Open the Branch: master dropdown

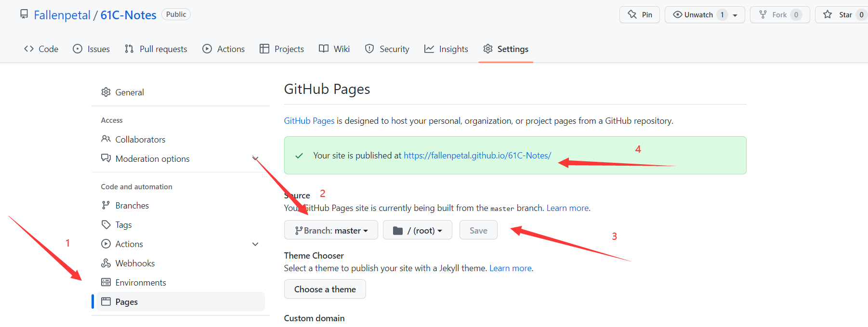click(x=331, y=230)
